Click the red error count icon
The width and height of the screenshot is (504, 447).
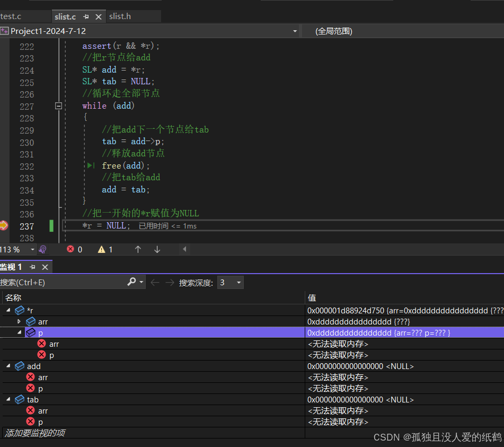tap(70, 249)
